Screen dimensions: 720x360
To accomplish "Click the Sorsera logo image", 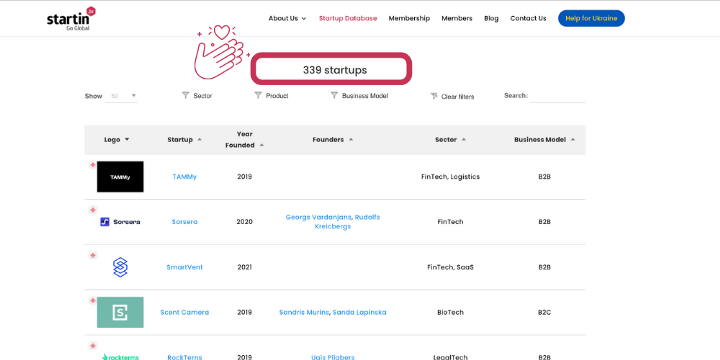I will click(120, 222).
